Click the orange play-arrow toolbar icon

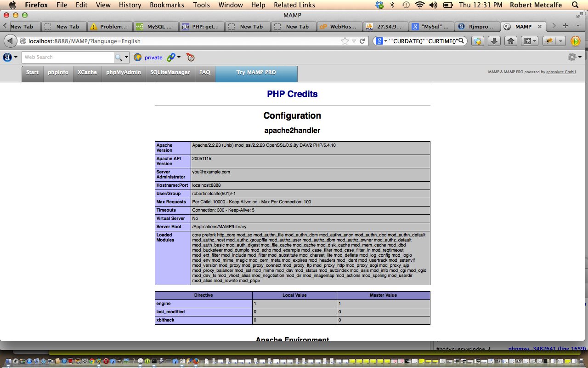pos(575,41)
